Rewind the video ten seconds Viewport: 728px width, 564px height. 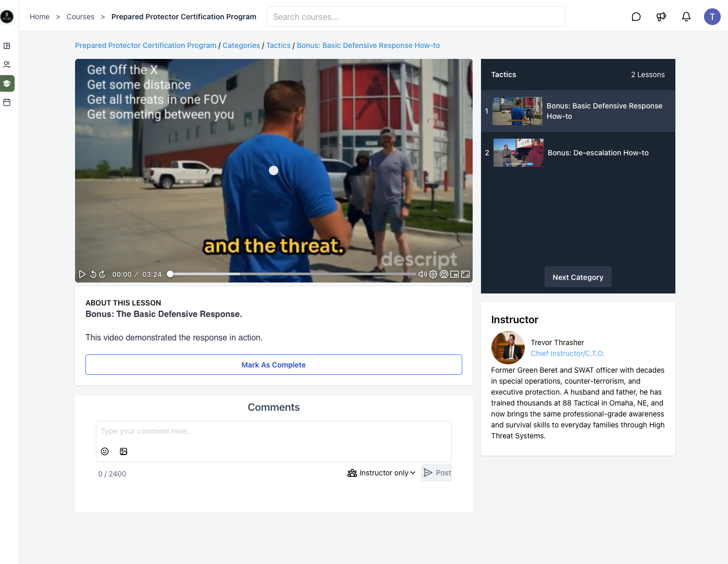[x=93, y=274]
